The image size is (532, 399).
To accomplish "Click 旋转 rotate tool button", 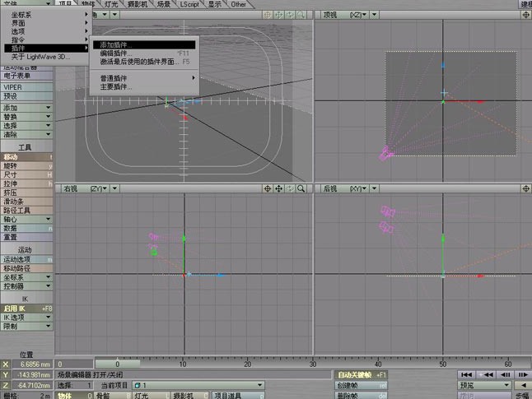I will click(27, 165).
